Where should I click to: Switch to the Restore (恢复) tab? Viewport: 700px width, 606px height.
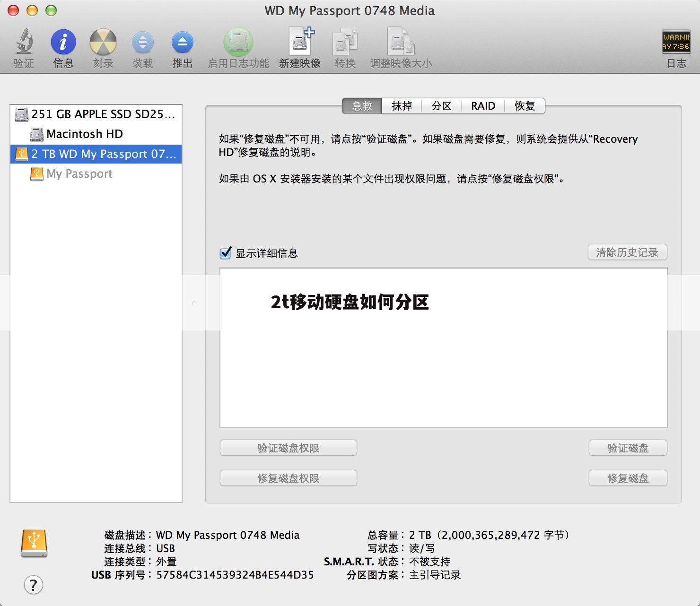pyautogui.click(x=525, y=106)
